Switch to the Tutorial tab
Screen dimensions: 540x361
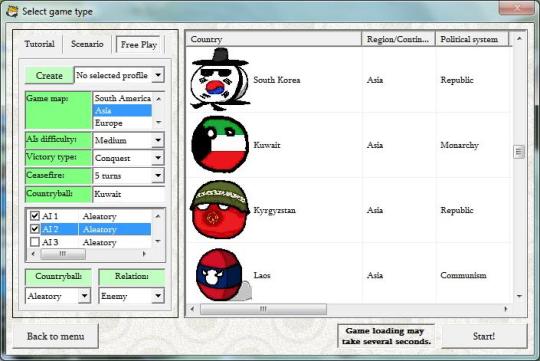(39, 44)
